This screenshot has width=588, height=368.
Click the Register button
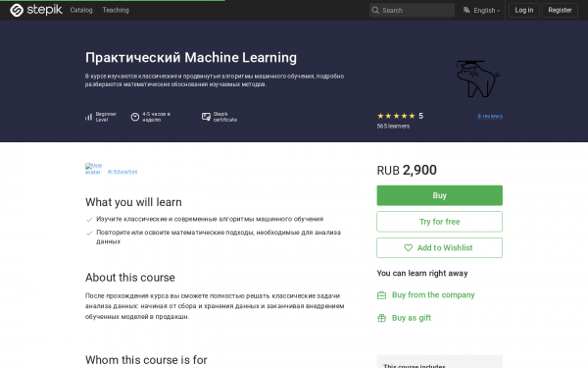tap(560, 10)
